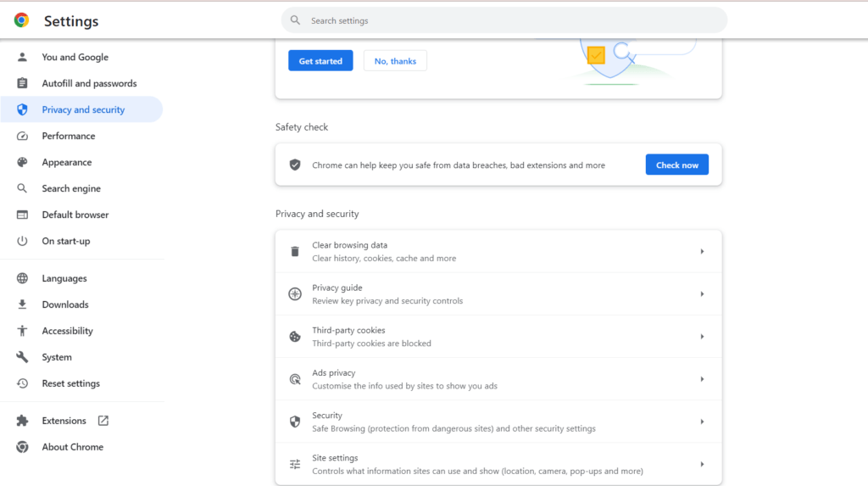
Task: Click the Check now button
Action: [677, 165]
